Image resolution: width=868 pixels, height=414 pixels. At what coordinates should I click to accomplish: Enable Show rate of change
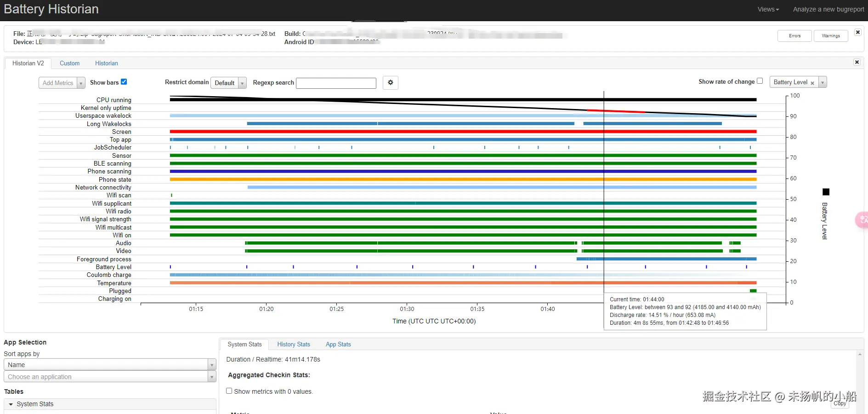pyautogui.click(x=760, y=81)
